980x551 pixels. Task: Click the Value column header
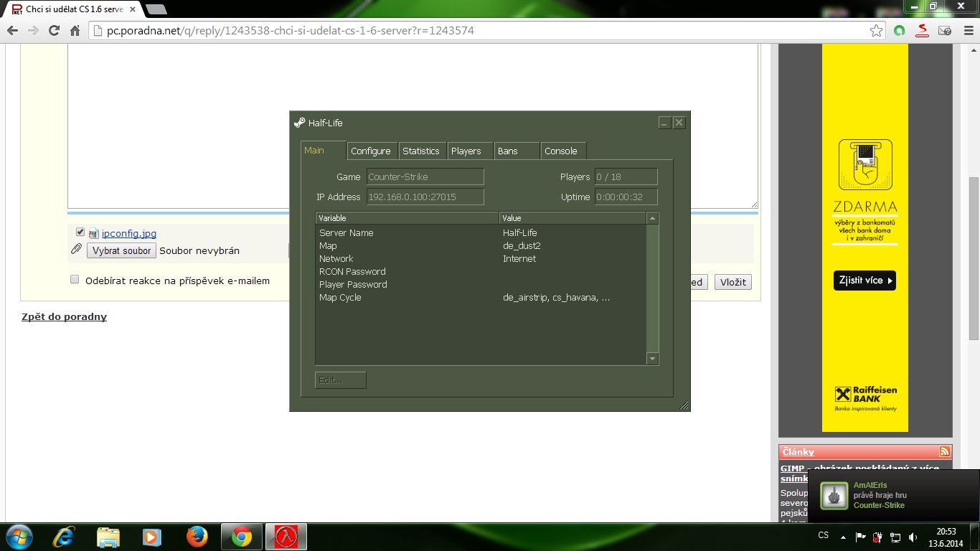(573, 218)
